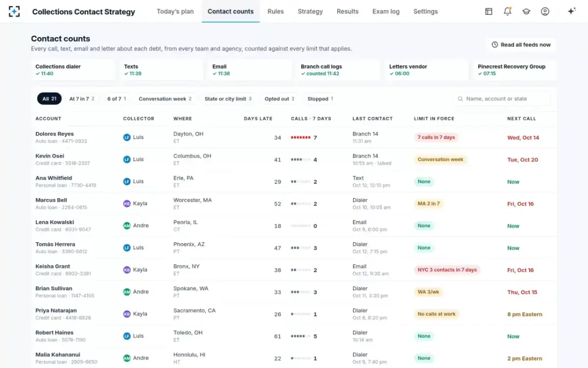
Task: Click the MA 2 in 7 badge
Action: point(429,204)
